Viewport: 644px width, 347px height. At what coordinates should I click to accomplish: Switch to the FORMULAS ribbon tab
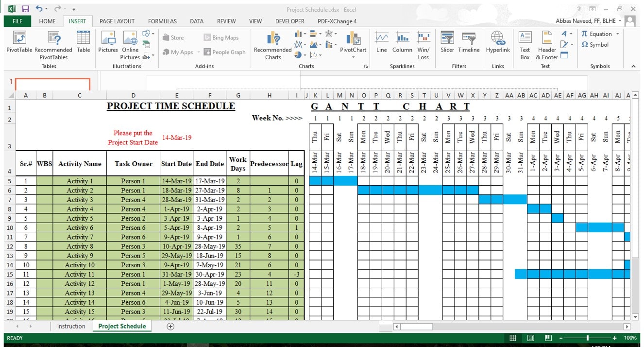pyautogui.click(x=162, y=21)
